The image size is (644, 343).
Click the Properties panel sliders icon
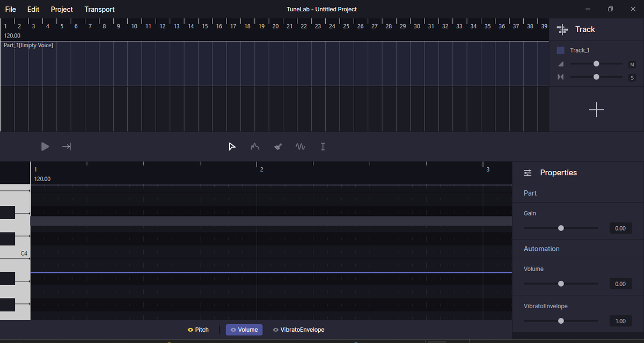pyautogui.click(x=528, y=173)
